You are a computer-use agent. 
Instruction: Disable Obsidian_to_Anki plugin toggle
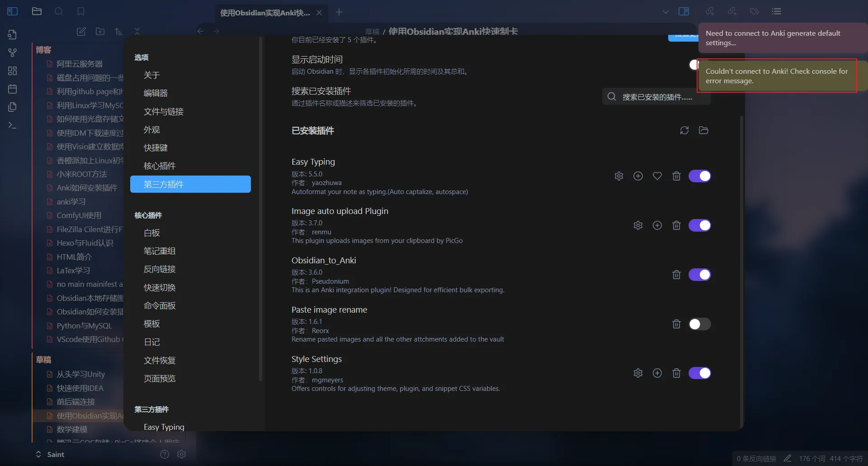(x=700, y=275)
